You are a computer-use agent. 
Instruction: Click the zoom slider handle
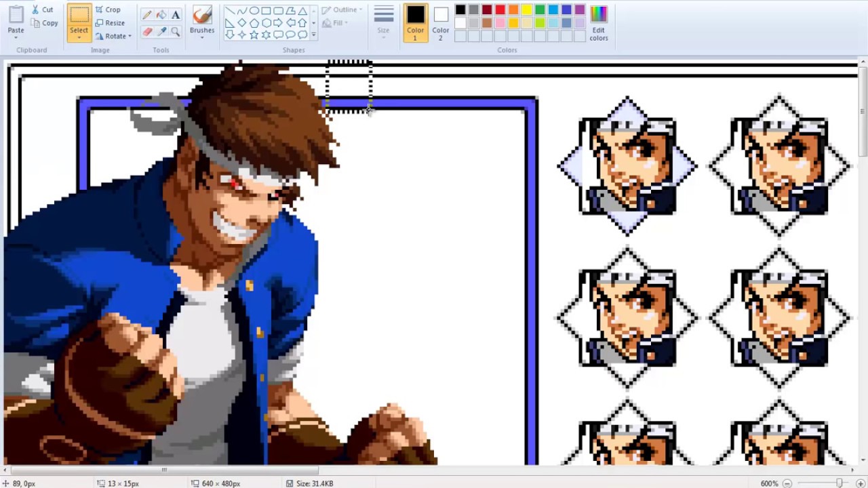click(840, 483)
